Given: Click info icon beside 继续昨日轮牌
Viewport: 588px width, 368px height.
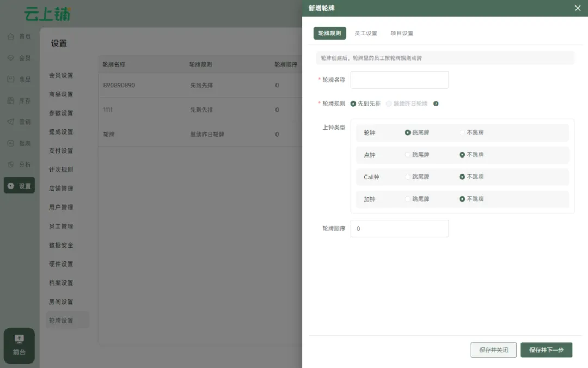Looking at the screenshot, I should point(436,104).
